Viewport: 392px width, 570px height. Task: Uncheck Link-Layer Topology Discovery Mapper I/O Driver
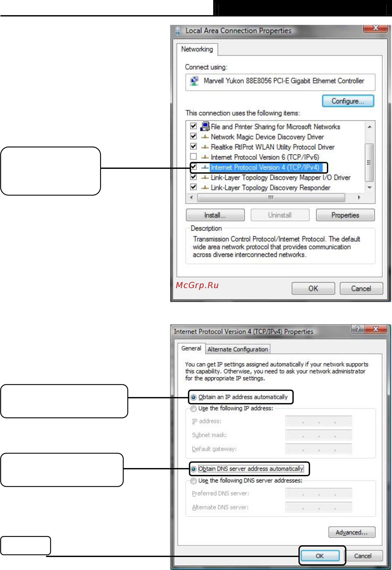(x=194, y=177)
